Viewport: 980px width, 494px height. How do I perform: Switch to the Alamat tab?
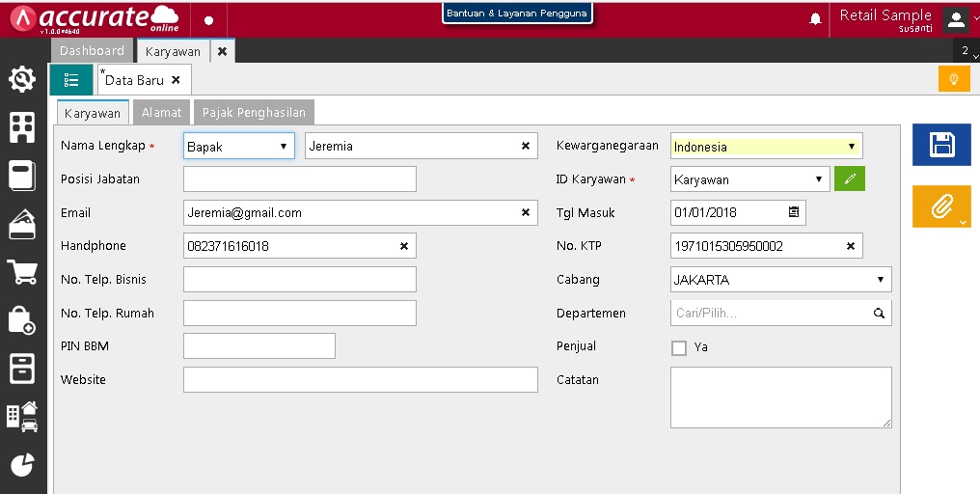[x=161, y=113]
